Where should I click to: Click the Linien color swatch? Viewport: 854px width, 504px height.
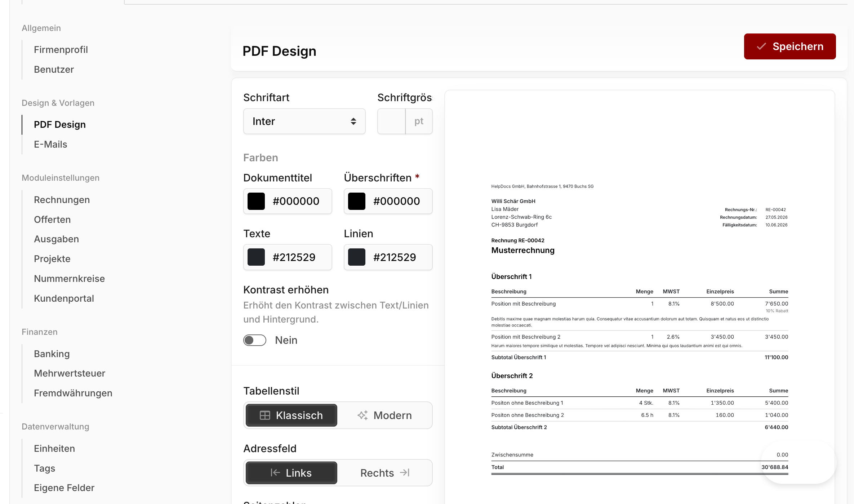[357, 257]
